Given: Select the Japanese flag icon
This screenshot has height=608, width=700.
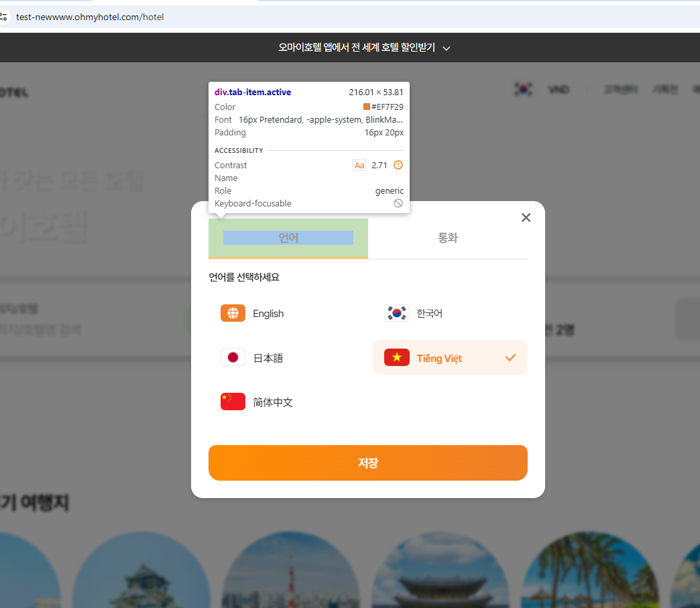Looking at the screenshot, I should (x=233, y=357).
